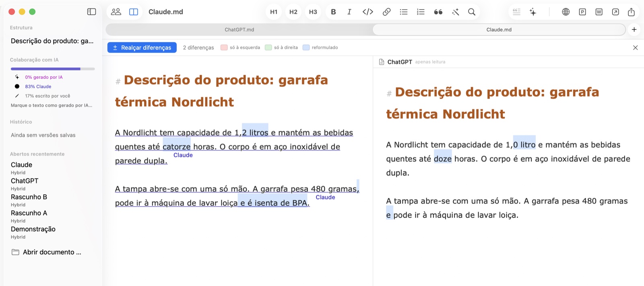Click the '83% Claude' entry
644x286 pixels.
38,86
